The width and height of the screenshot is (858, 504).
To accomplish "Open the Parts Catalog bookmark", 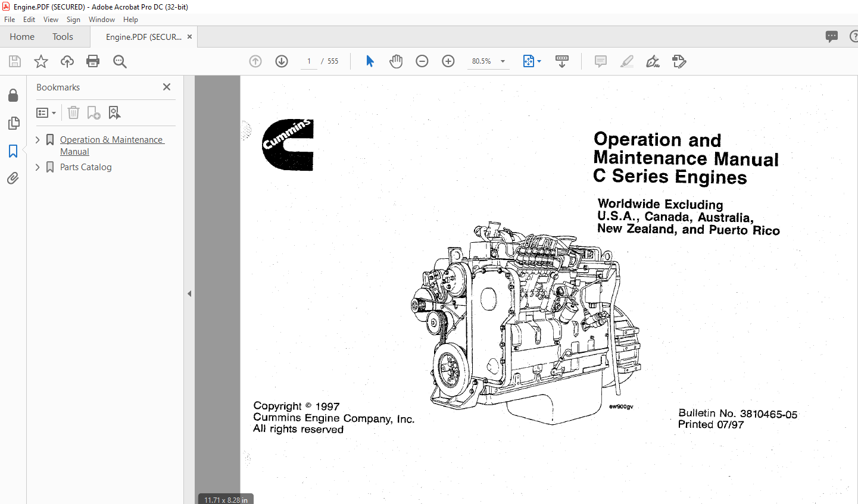I will click(86, 167).
